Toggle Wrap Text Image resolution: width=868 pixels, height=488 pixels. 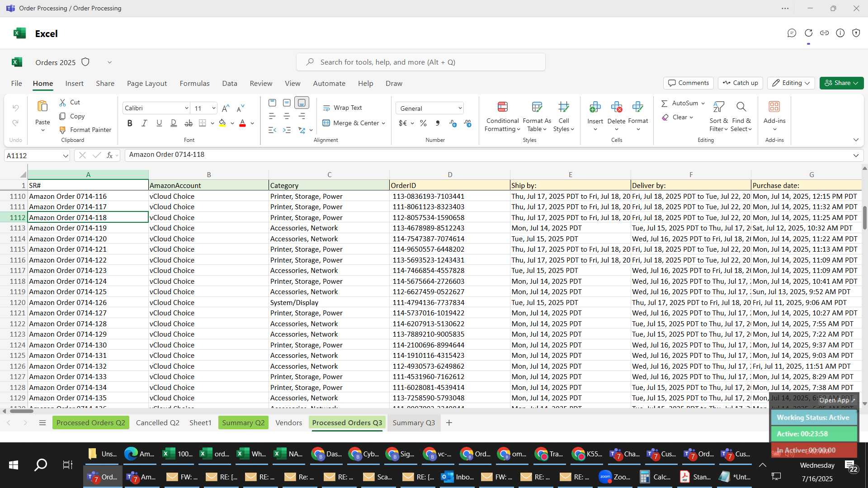342,108
